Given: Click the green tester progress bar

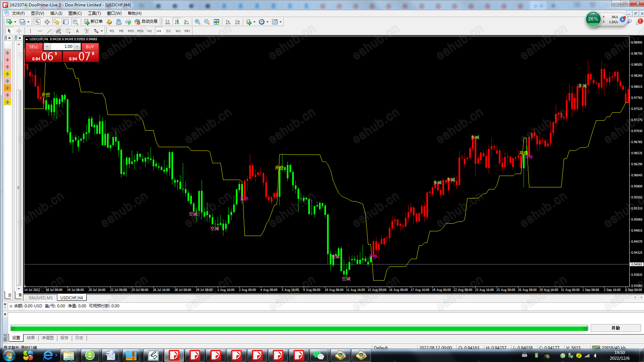Looking at the screenshot, I should click(299, 328).
